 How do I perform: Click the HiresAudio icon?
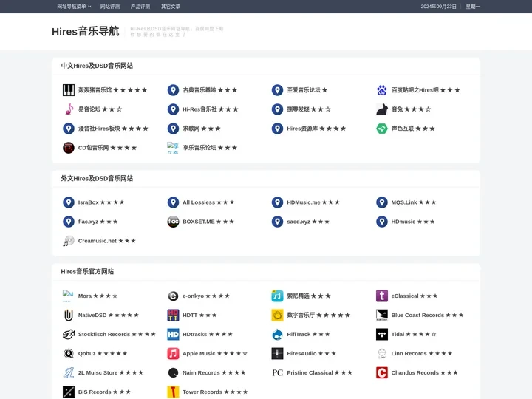click(x=277, y=353)
